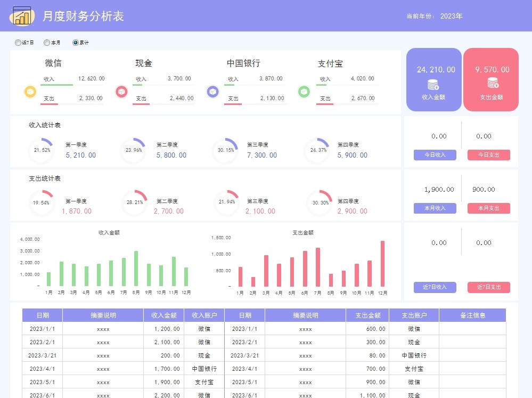Viewport: 532px width, 398px height.
Task: Click the third quarter income ring 30.15%
Action: (226, 150)
